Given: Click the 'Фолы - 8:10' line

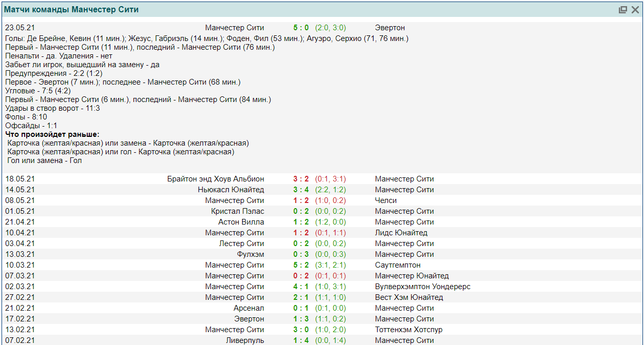Looking at the screenshot, I should pos(26,117).
